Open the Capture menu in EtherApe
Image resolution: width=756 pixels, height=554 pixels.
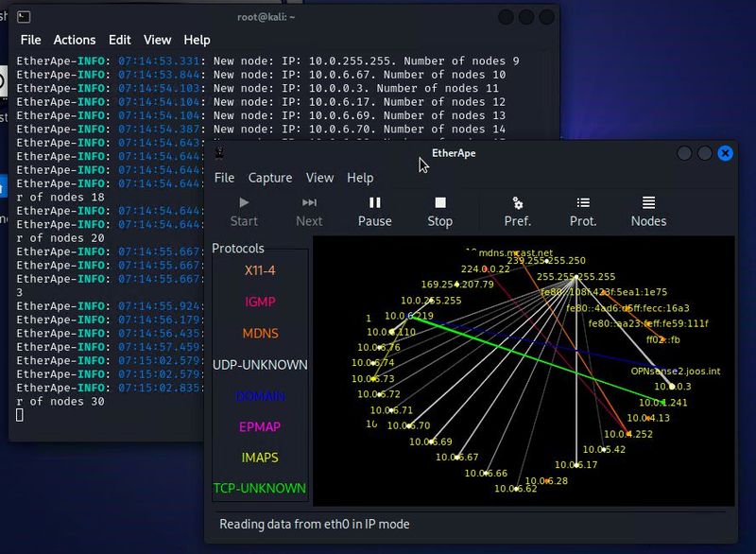coord(270,178)
